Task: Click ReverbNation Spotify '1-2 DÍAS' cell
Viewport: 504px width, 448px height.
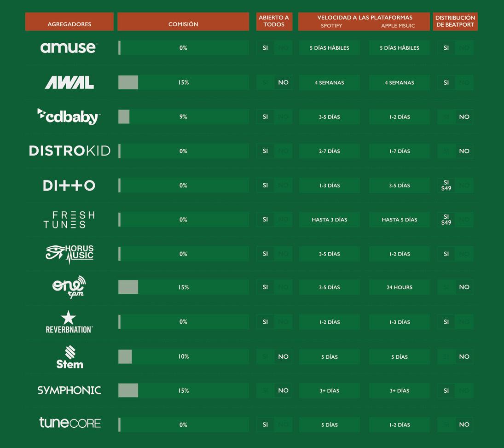Action: click(330, 321)
